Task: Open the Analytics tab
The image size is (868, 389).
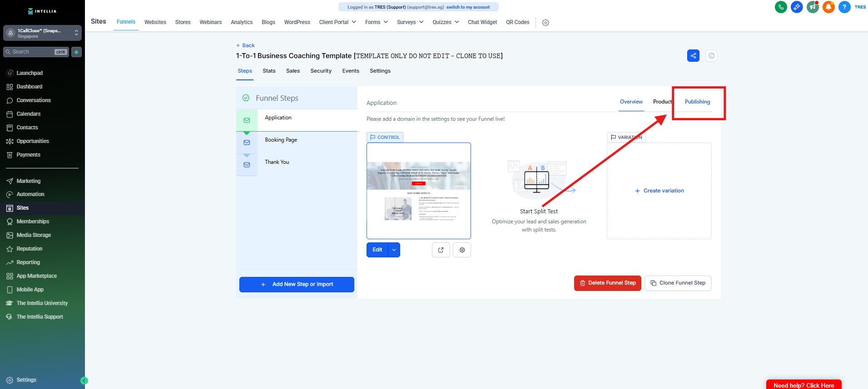Action: click(242, 22)
